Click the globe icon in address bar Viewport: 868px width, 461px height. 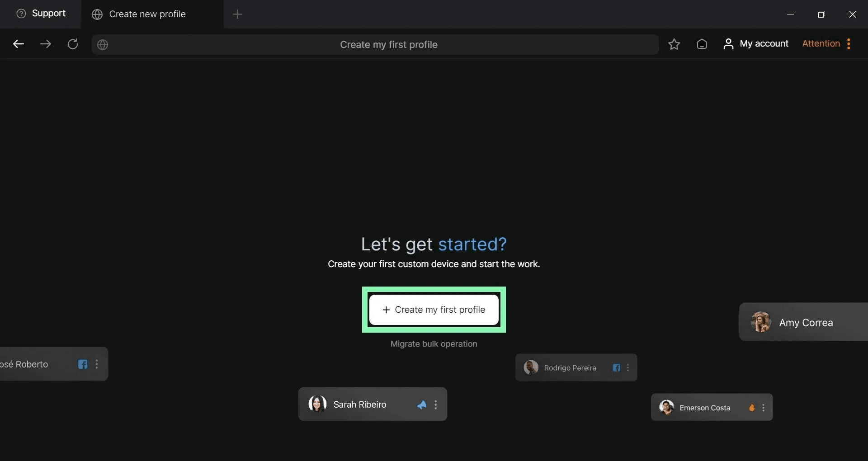point(103,45)
